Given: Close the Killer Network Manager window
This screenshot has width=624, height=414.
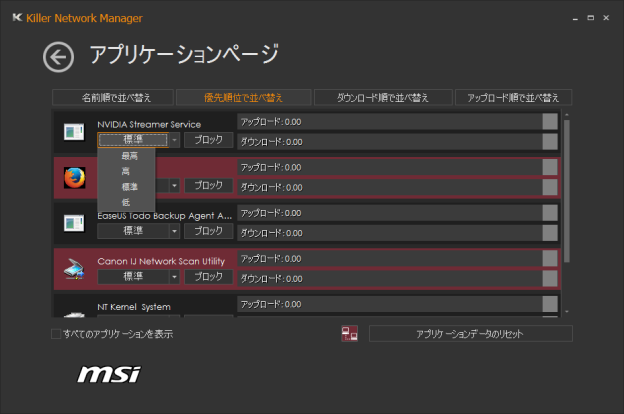Looking at the screenshot, I should [x=606, y=18].
